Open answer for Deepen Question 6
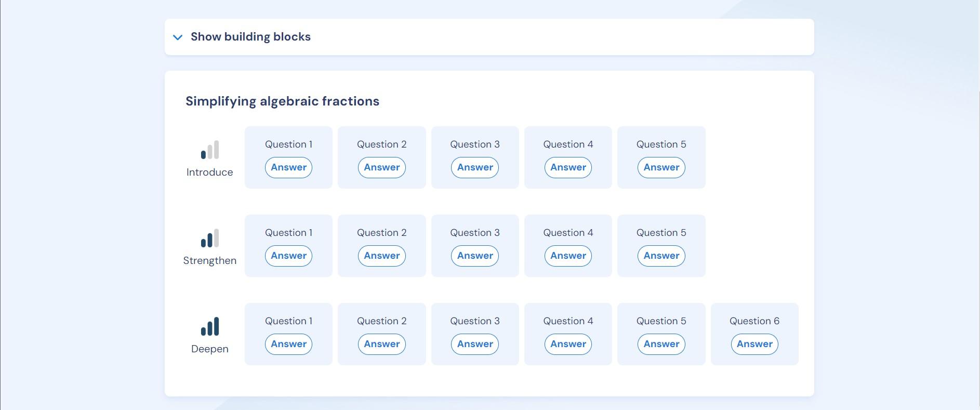 754,344
